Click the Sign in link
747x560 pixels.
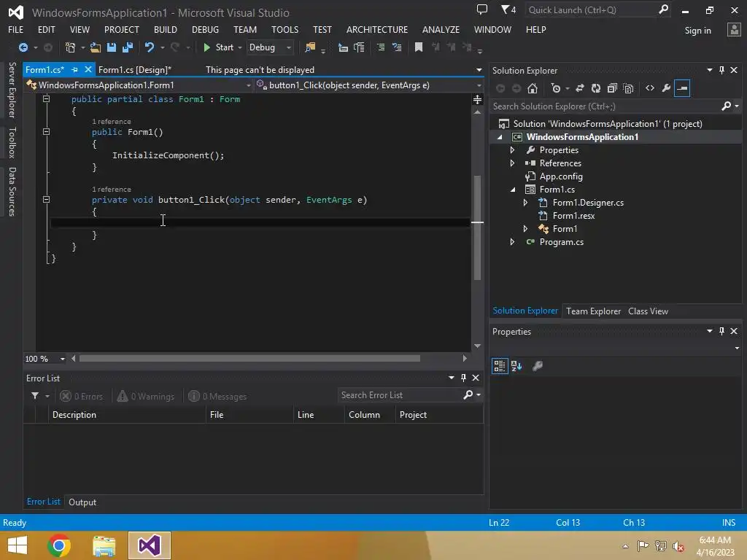pos(697,31)
